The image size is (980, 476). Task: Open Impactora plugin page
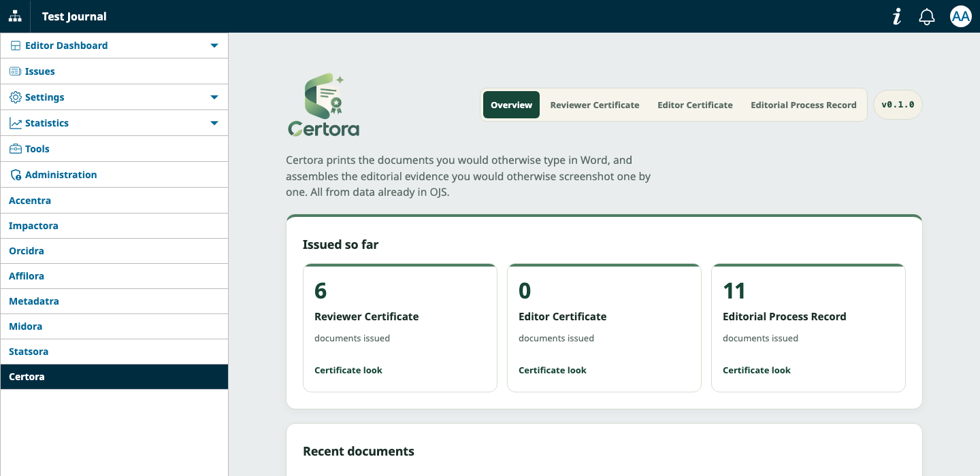pyautogui.click(x=114, y=226)
